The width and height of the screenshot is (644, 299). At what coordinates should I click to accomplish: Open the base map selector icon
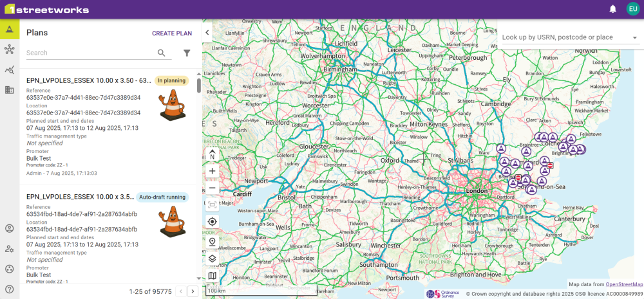pos(213,276)
